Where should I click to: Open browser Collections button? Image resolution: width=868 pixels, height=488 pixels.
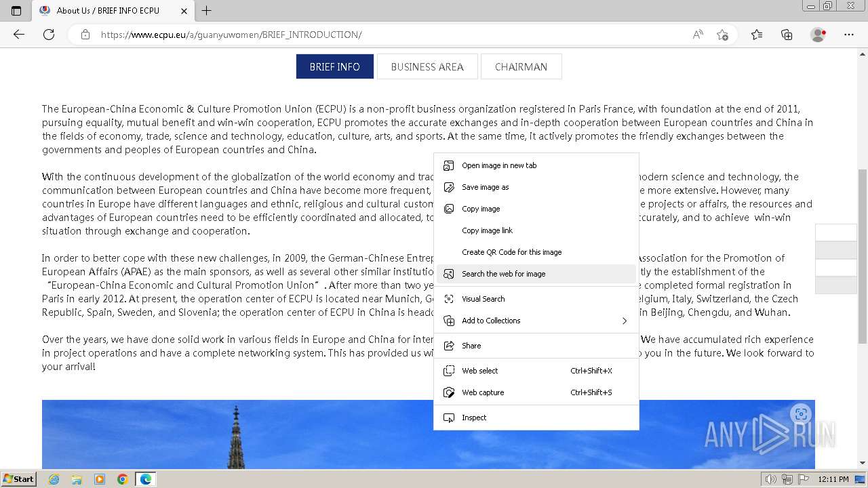coord(787,35)
